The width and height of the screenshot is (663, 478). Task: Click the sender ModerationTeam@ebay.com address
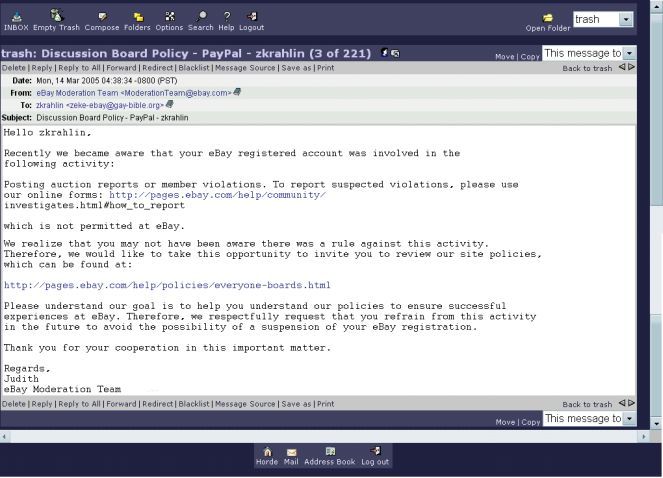point(133,93)
